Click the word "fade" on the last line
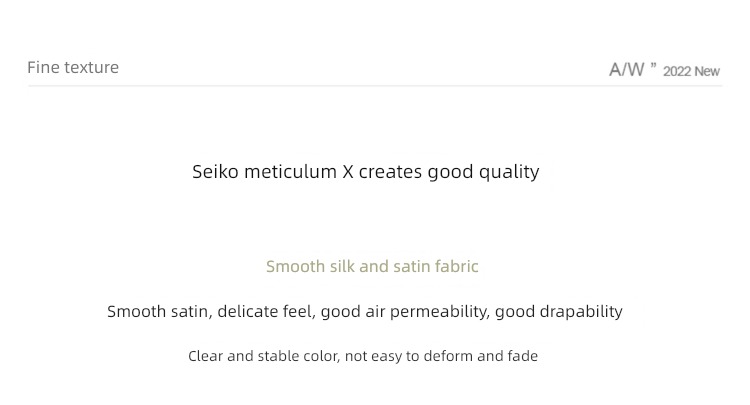The image size is (750, 405). pyautogui.click(x=523, y=356)
